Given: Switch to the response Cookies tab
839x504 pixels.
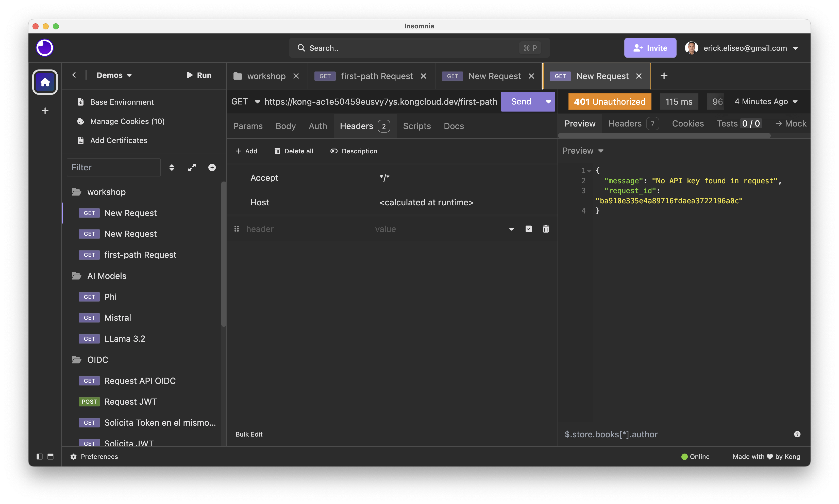Looking at the screenshot, I should 688,124.
